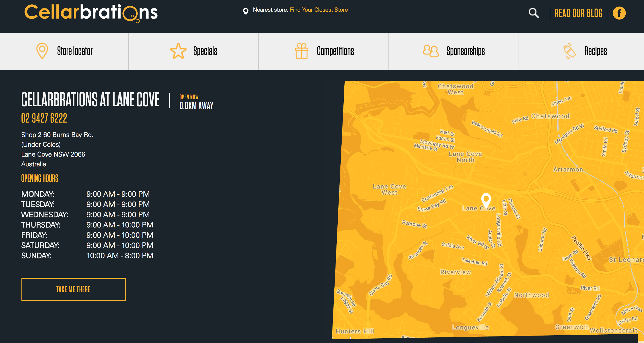
Task: Open the Sponsorships menu item
Action: 465,51
